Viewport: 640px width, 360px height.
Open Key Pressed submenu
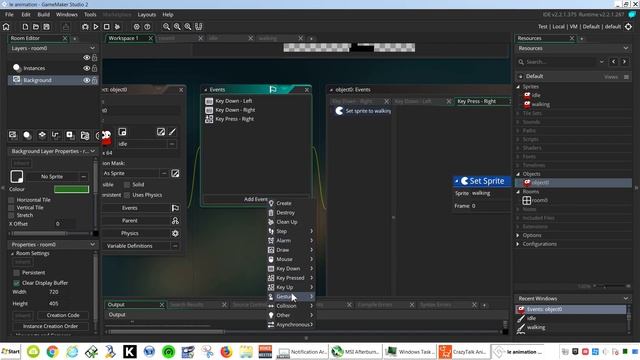[x=291, y=278]
